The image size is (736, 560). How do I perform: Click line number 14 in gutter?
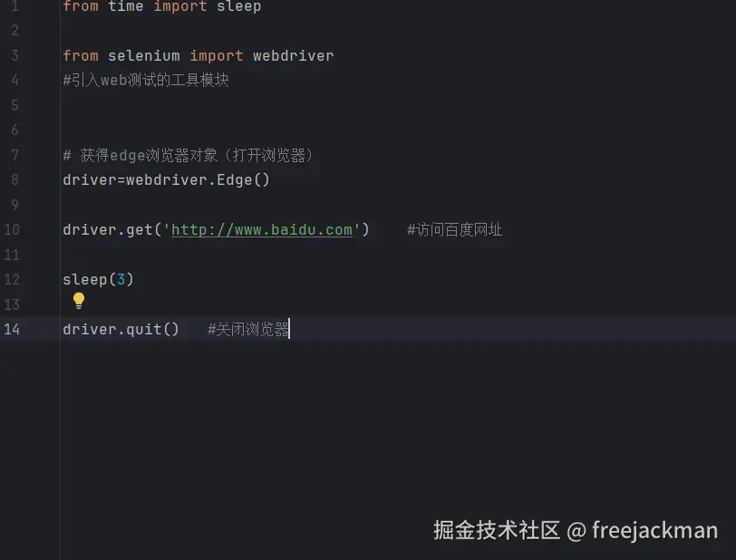pos(11,329)
